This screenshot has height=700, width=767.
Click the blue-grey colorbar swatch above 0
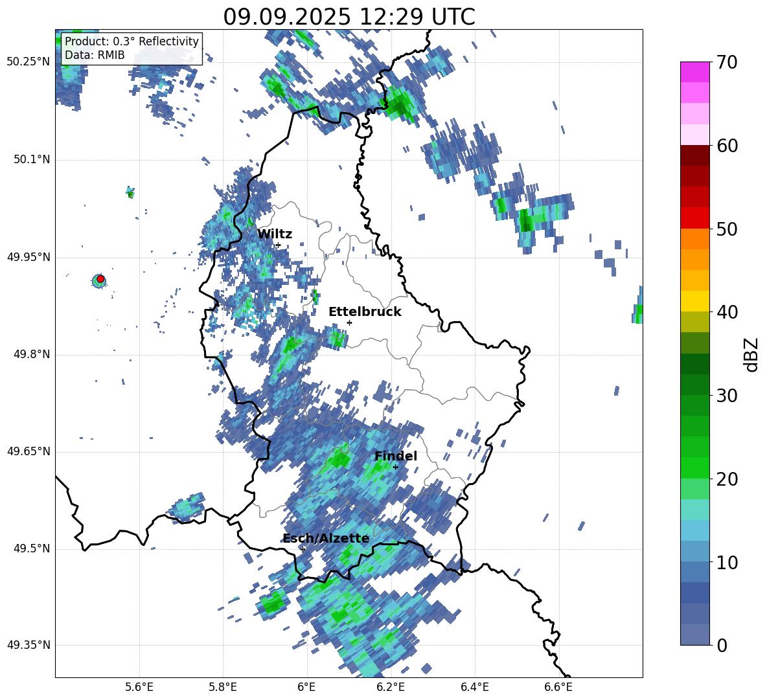click(x=694, y=635)
